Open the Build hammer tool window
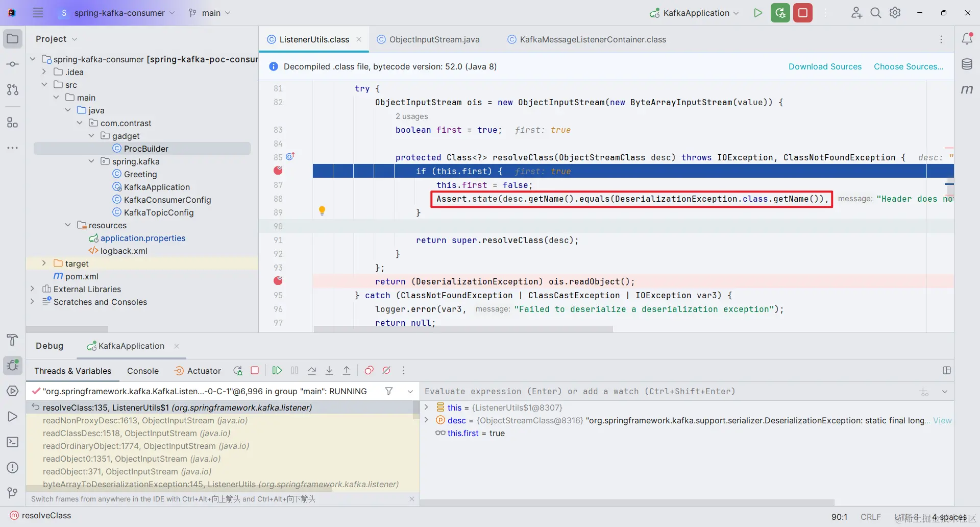The width and height of the screenshot is (980, 527). (x=13, y=340)
